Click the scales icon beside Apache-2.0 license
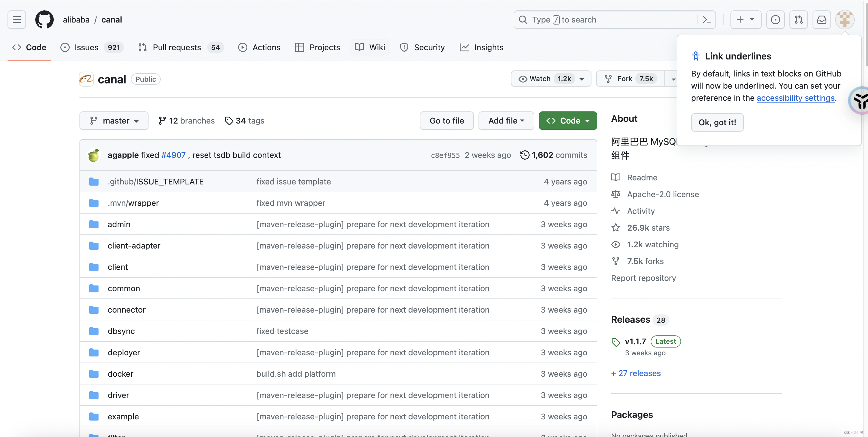This screenshot has width=868, height=437. click(616, 194)
